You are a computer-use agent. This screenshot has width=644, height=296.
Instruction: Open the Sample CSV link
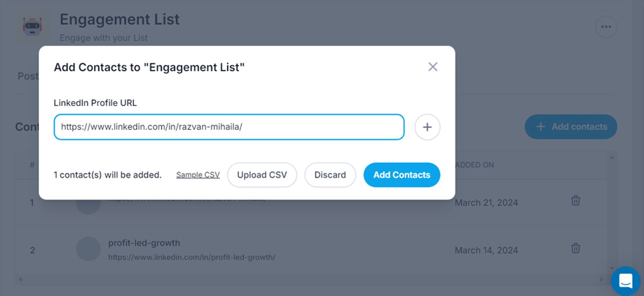point(198,175)
